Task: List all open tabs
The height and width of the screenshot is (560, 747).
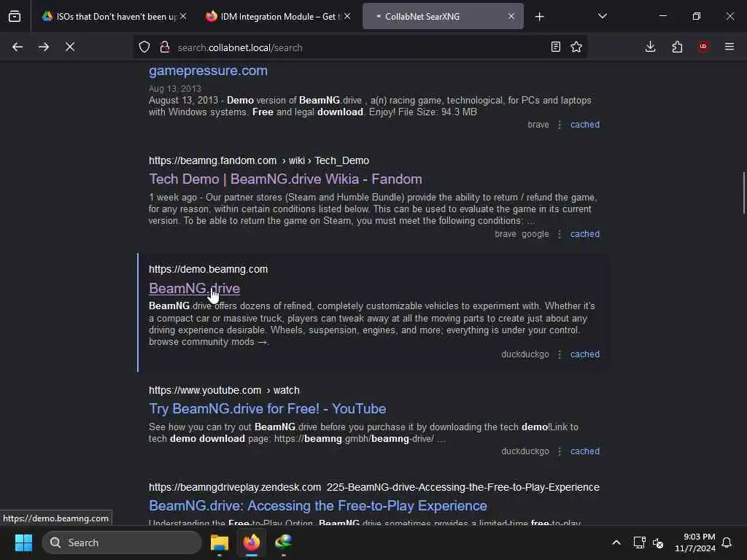Action: tap(603, 17)
